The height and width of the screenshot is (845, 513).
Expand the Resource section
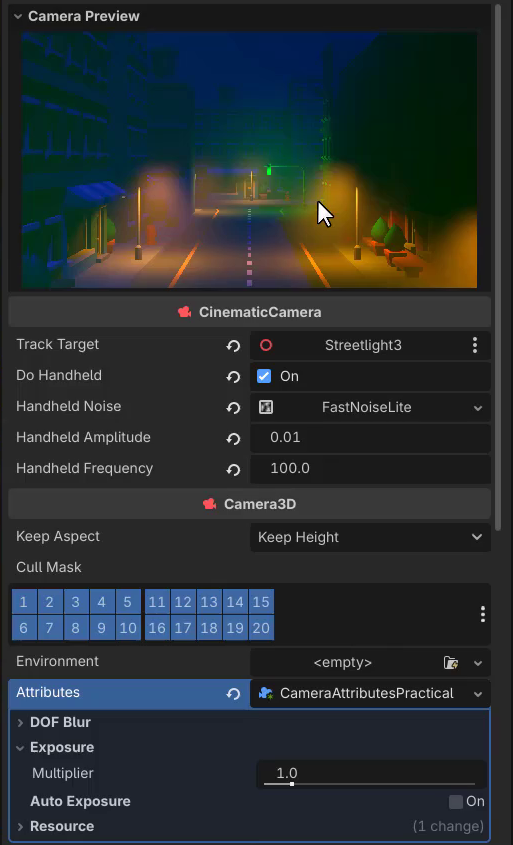click(20, 827)
